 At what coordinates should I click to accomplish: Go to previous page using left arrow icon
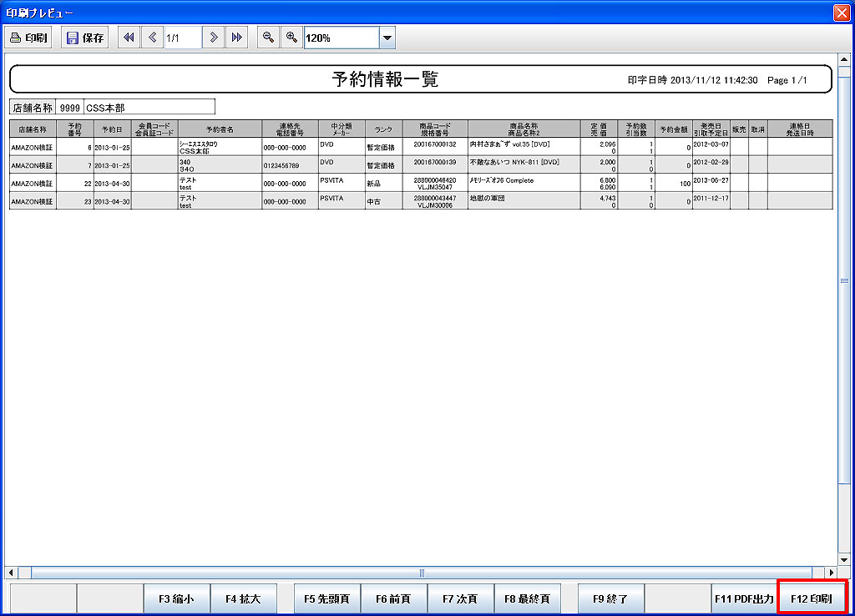[153, 38]
